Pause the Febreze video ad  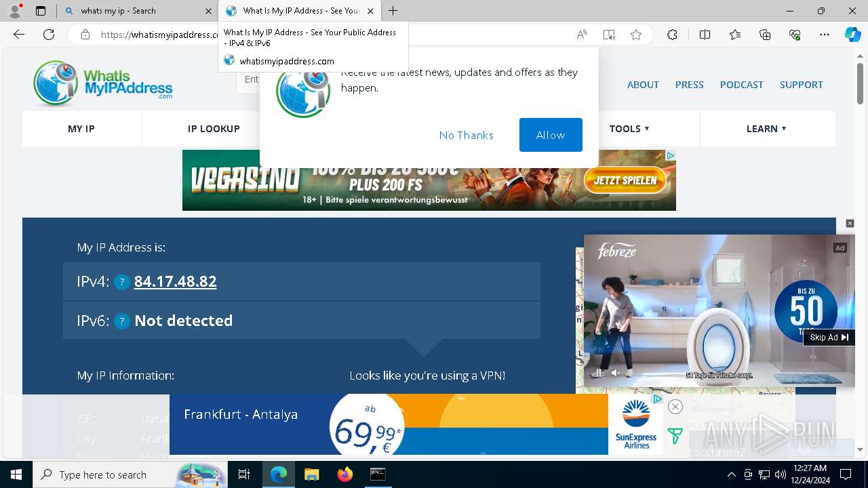click(597, 373)
